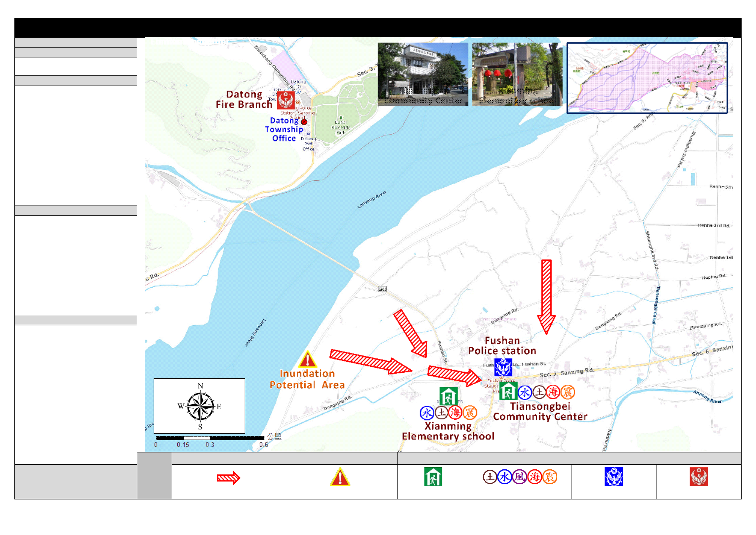Viewport: 756px width, 535px height.
Task: Click the route 63 shield on the bridge road
Action: [382, 289]
